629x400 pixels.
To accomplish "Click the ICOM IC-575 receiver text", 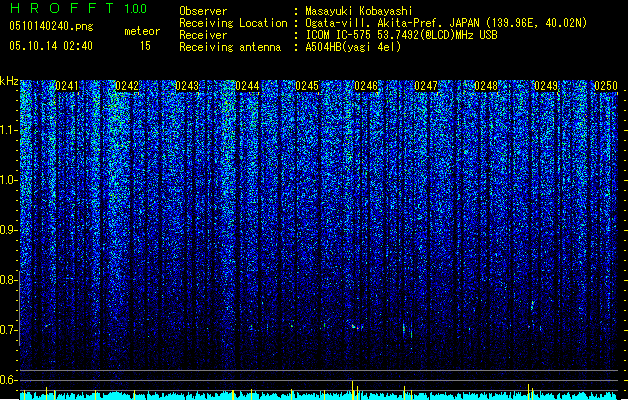I will [x=401, y=35].
